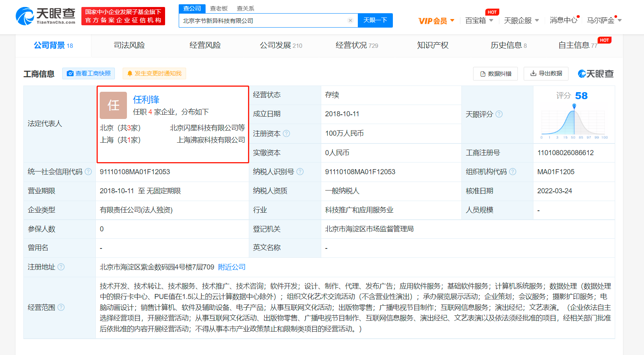Click the 天眼一下 search button

(375, 20)
